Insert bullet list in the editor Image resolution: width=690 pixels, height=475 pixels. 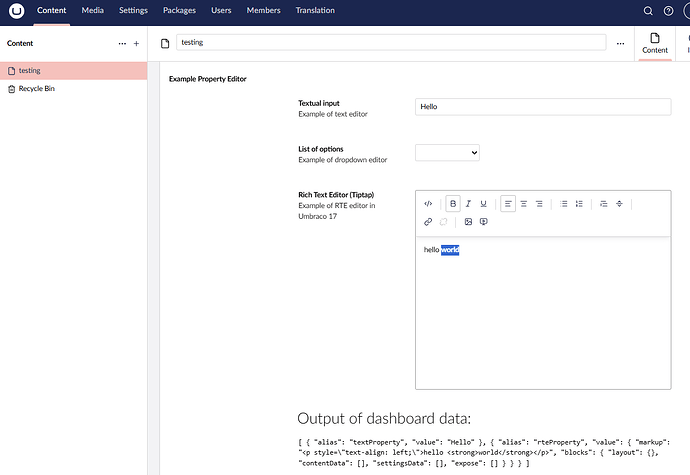pos(564,203)
